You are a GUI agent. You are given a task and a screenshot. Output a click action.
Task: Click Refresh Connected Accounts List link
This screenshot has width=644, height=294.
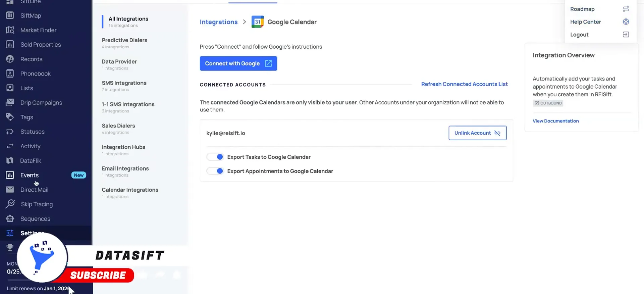click(x=464, y=84)
